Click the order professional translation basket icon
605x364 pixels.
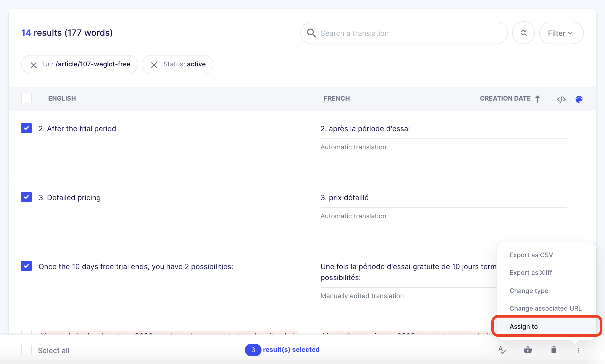(x=528, y=350)
